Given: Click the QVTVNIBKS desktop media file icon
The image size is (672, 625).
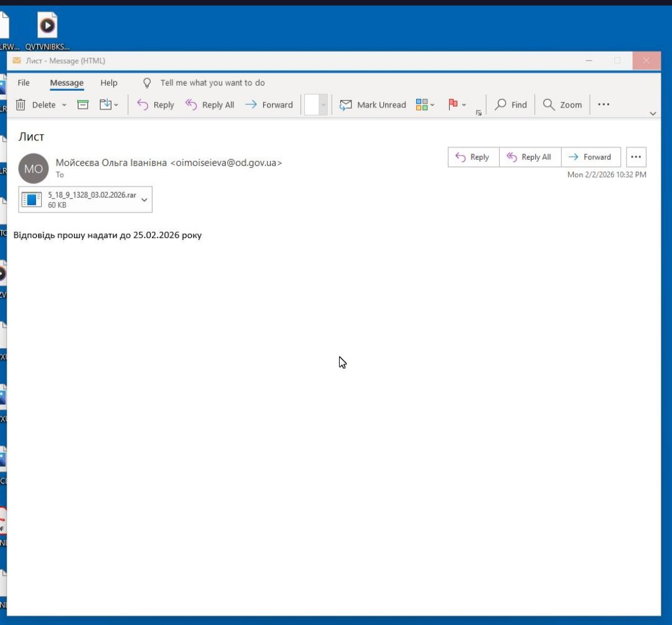Looking at the screenshot, I should pyautogui.click(x=47, y=25).
